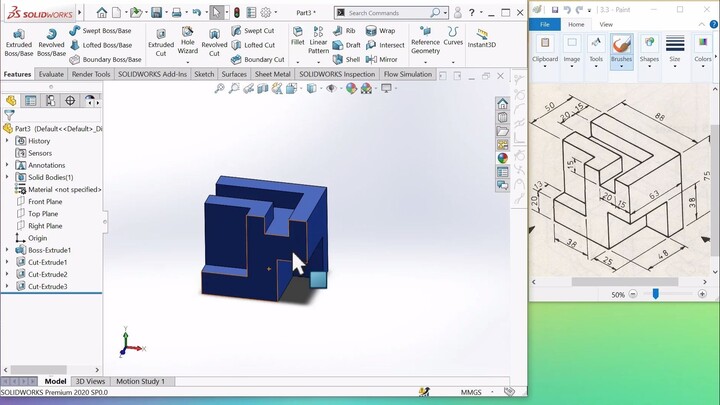Open the Reference Geometry dropdown

[x=425, y=62]
